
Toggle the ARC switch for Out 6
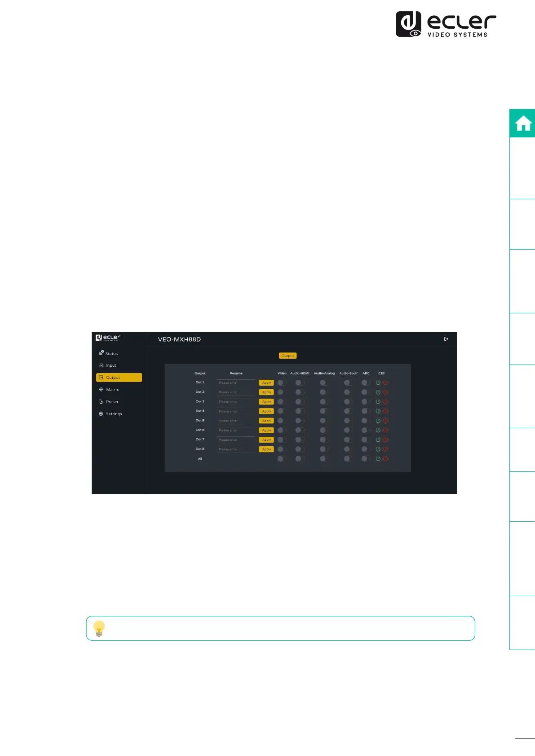[366, 430]
